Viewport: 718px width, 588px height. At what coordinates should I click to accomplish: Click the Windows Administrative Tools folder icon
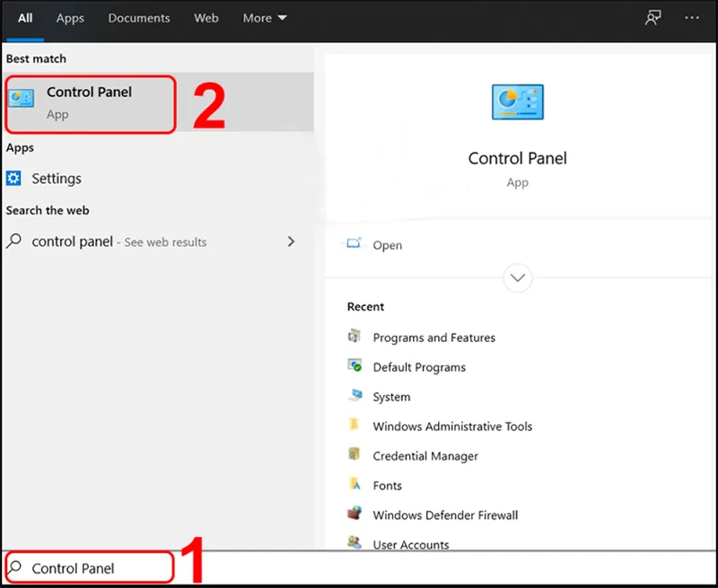click(x=355, y=426)
